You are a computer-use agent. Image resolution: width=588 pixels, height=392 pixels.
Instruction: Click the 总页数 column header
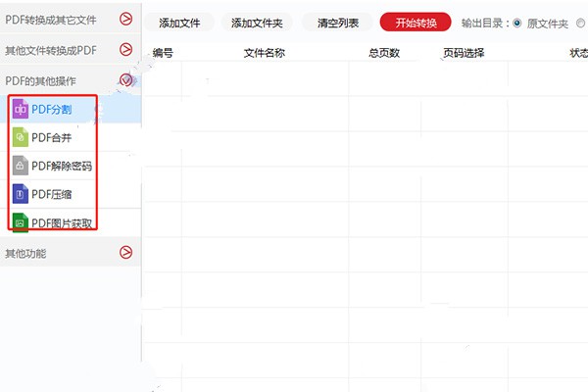(x=384, y=53)
